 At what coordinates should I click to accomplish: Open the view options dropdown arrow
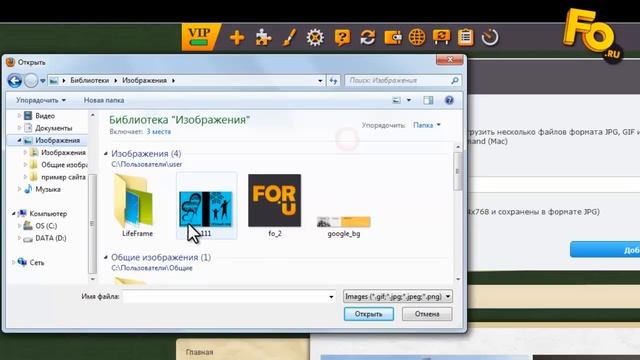[x=409, y=100]
